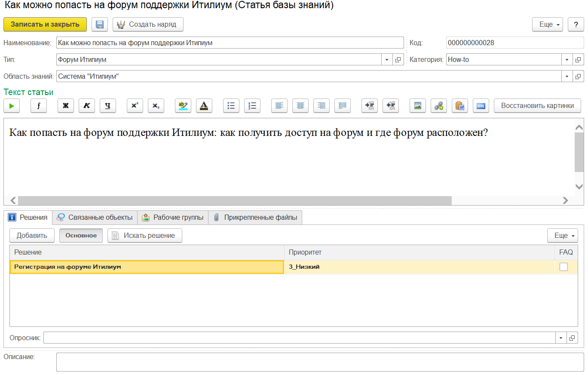Click the Восстановить картинки button
Screen dimensions: 588x375
coord(537,106)
